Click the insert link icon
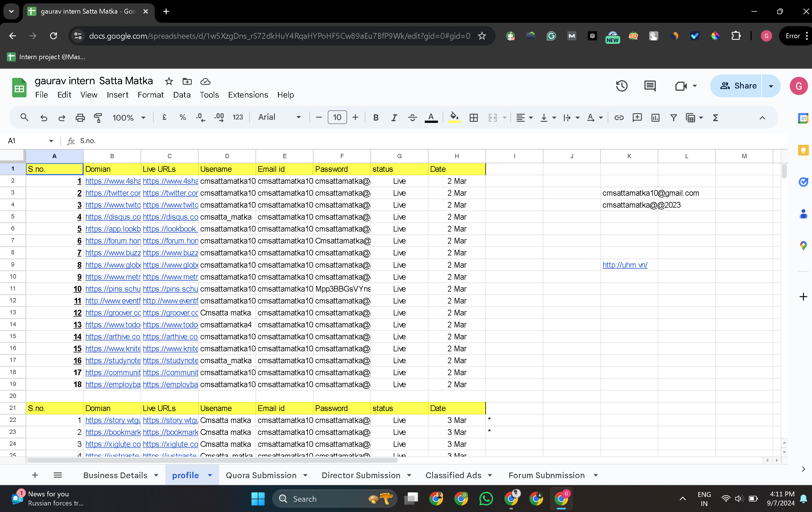Screen dimensions: 812x512 coord(619,118)
